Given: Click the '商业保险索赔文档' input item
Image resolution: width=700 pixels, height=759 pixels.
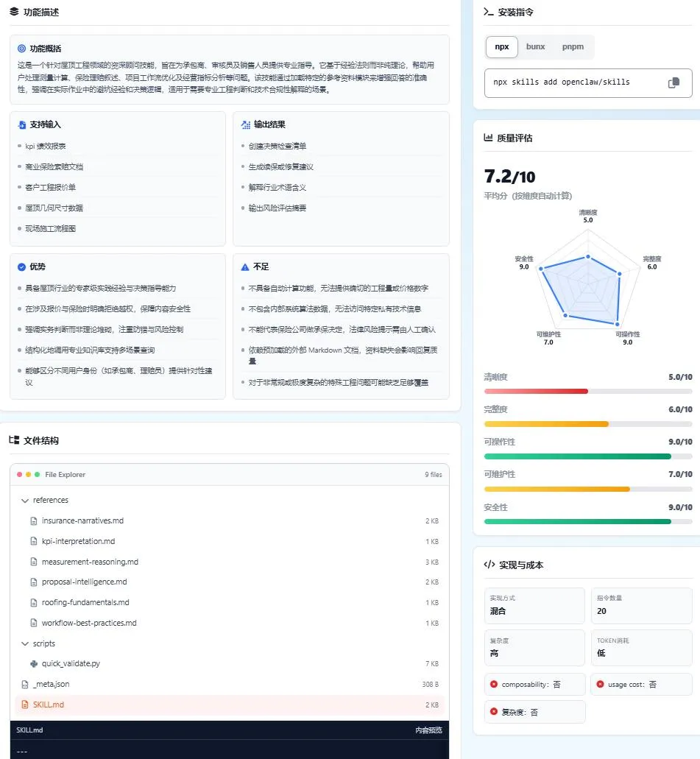Looking at the screenshot, I should point(54,167).
